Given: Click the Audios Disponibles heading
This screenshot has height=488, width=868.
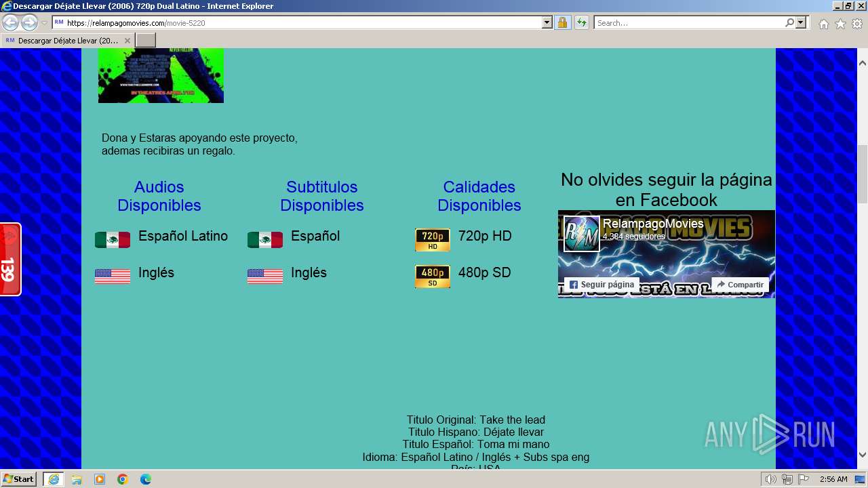Looking at the screenshot, I should [159, 196].
